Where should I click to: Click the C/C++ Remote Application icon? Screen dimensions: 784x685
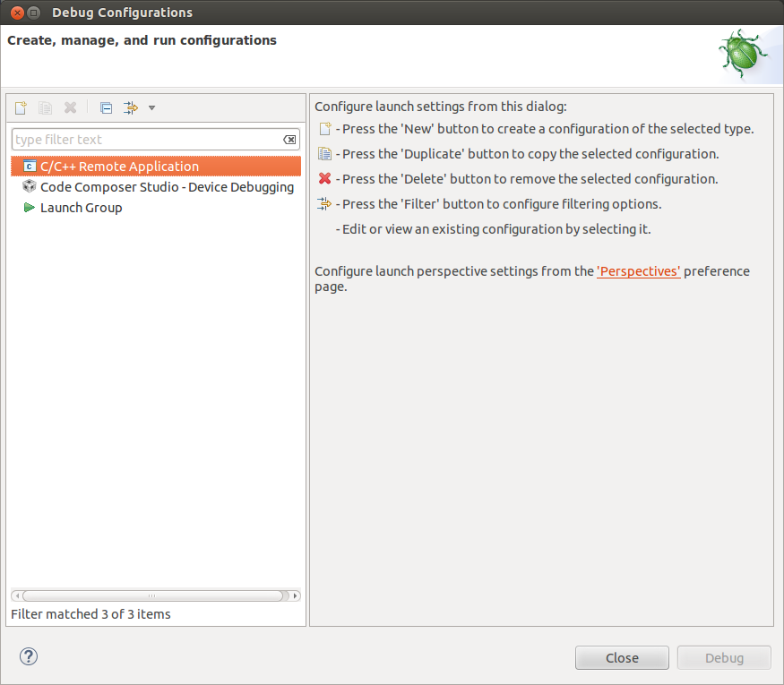coord(30,166)
